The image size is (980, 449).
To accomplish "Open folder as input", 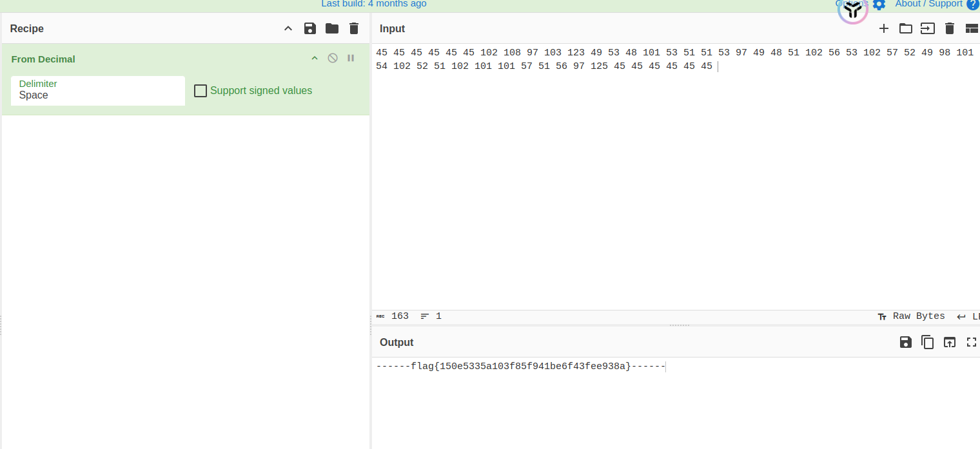I will 906,28.
